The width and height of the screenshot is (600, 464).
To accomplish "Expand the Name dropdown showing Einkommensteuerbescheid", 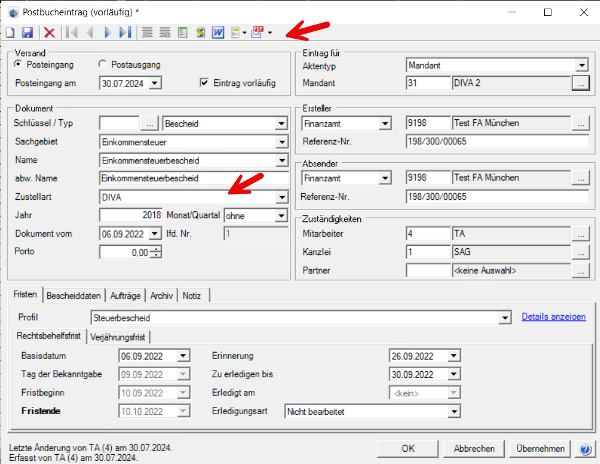I will (281, 160).
